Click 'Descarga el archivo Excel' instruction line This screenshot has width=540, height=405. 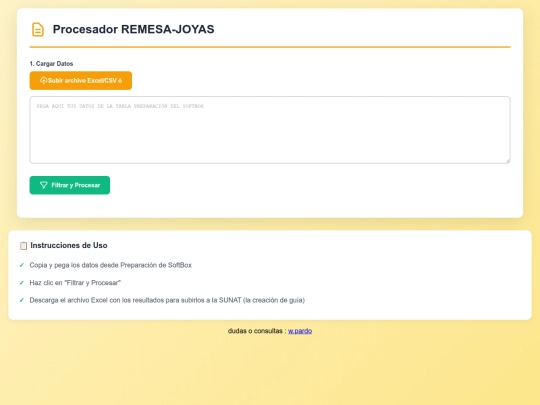(x=167, y=300)
